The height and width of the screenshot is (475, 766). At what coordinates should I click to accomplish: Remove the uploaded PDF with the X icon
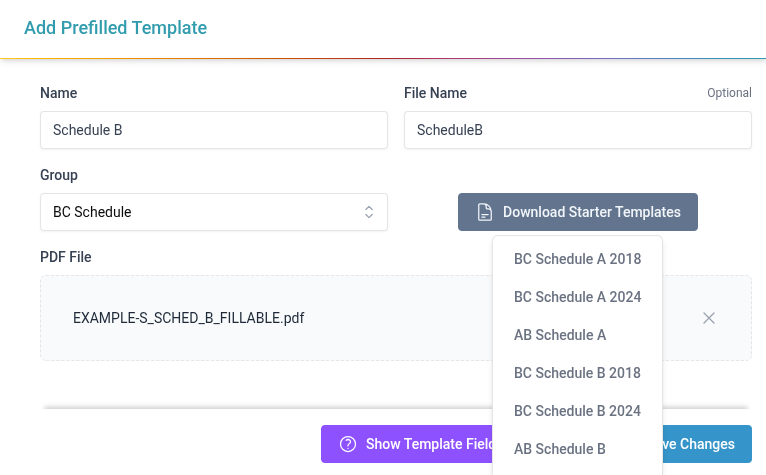[709, 318]
